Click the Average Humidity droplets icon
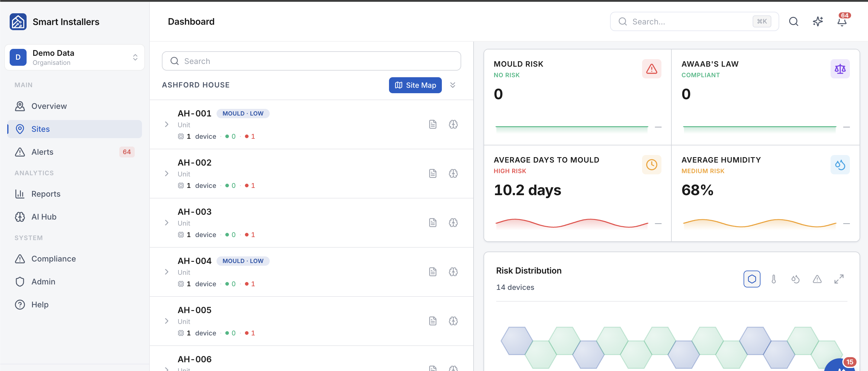Image resolution: width=868 pixels, height=371 pixels. (x=840, y=165)
